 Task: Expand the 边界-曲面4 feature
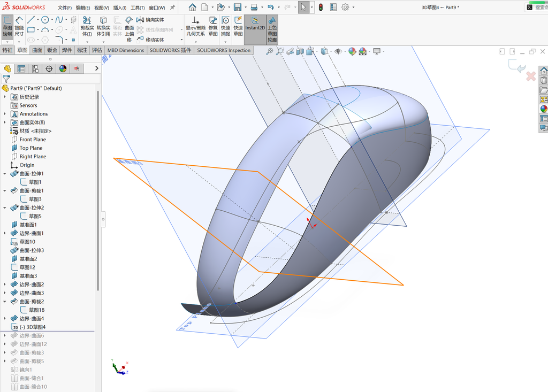4,319
